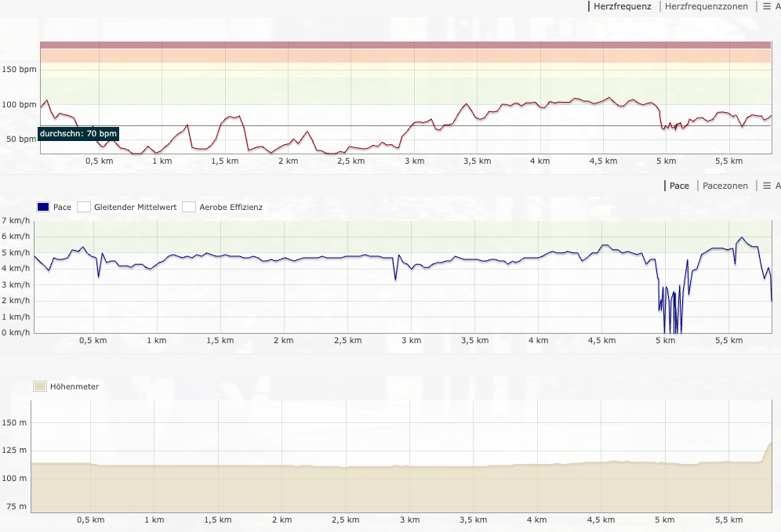
Task: Toggle the Pace series label in legend
Action: tap(63, 208)
